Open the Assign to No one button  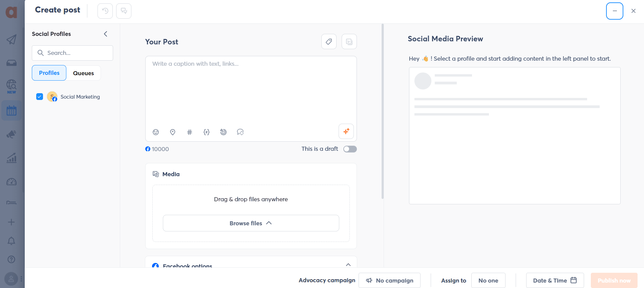488,281
